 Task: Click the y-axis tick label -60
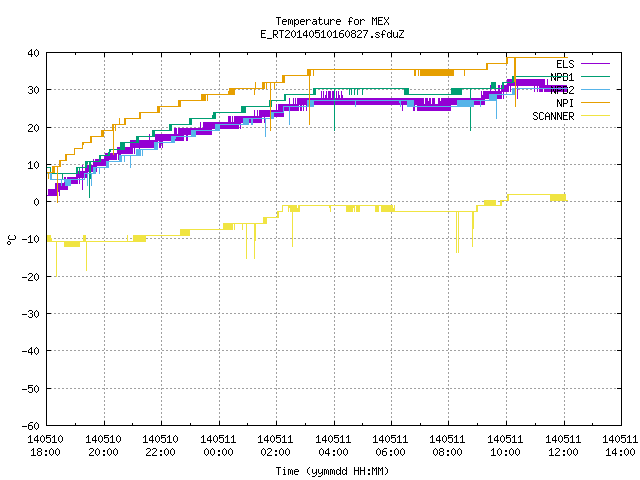[31, 426]
